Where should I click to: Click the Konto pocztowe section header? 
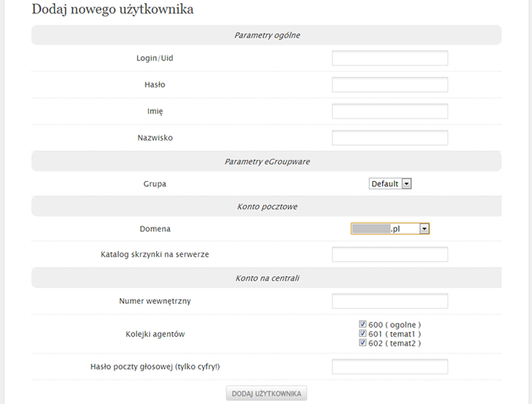pos(267,207)
